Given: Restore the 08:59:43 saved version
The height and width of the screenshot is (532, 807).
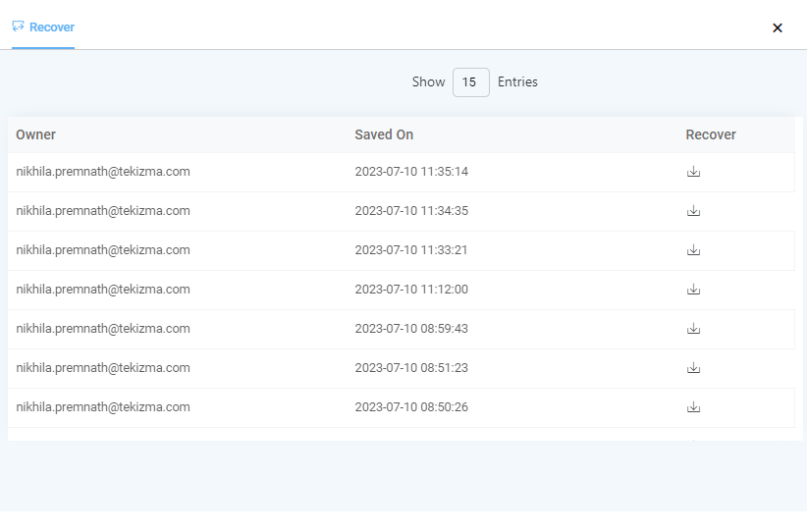Looking at the screenshot, I should click(693, 329).
